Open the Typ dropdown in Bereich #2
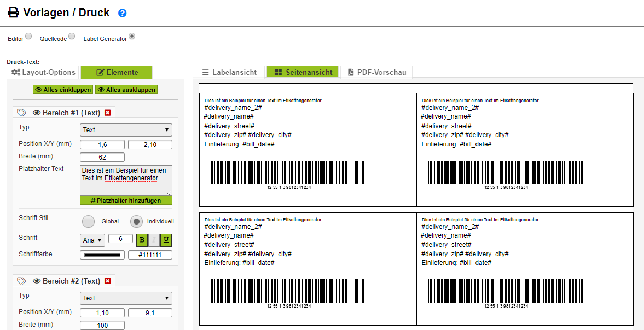Viewport: 644px width, 330px height. pos(126,298)
